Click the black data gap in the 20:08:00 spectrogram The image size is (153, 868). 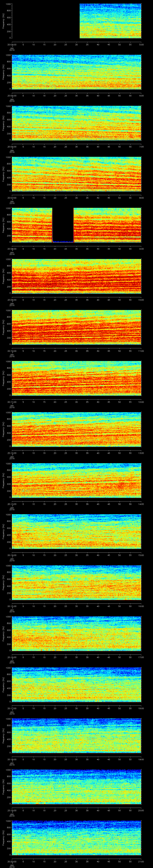tap(63, 225)
